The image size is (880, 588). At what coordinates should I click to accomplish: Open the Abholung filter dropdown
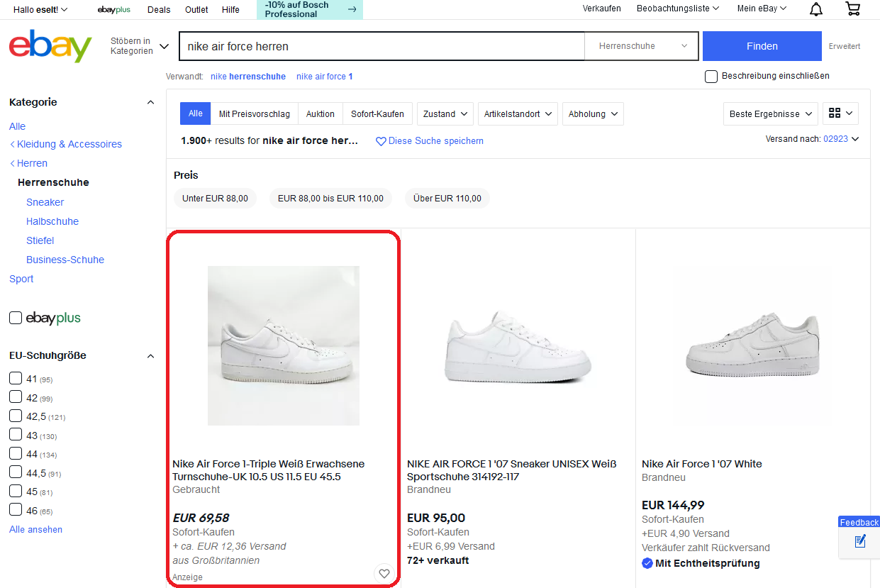(x=593, y=113)
